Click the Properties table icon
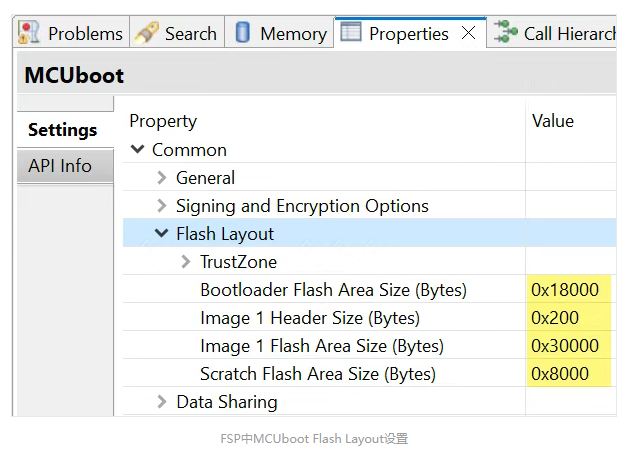Viewport: 626px width, 458px height. 351,32
